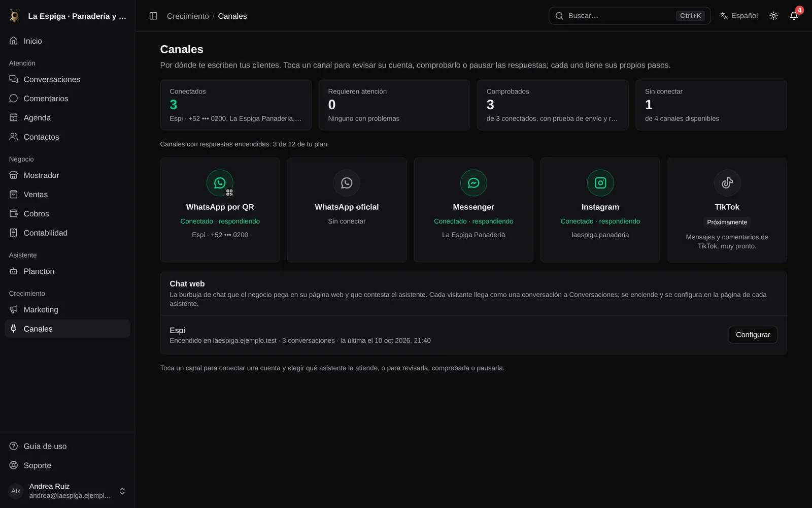Click the Marketing megaphone icon

(14, 309)
